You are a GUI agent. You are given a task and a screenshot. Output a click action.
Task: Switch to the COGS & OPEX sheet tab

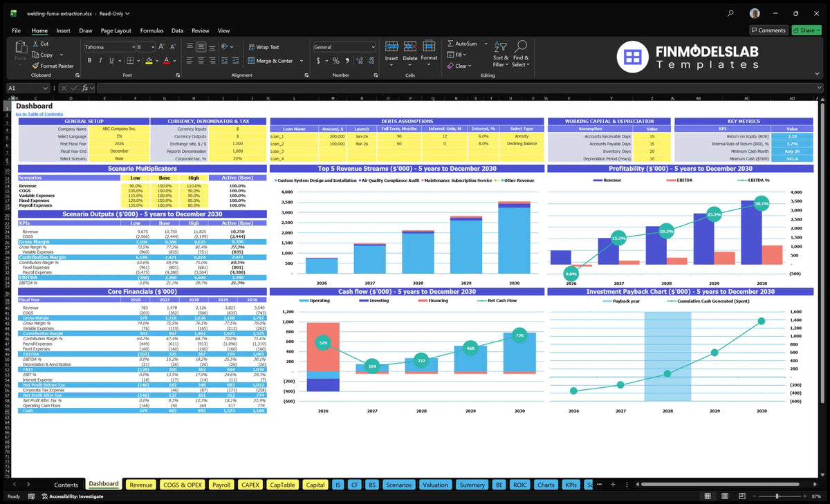pyautogui.click(x=182, y=485)
